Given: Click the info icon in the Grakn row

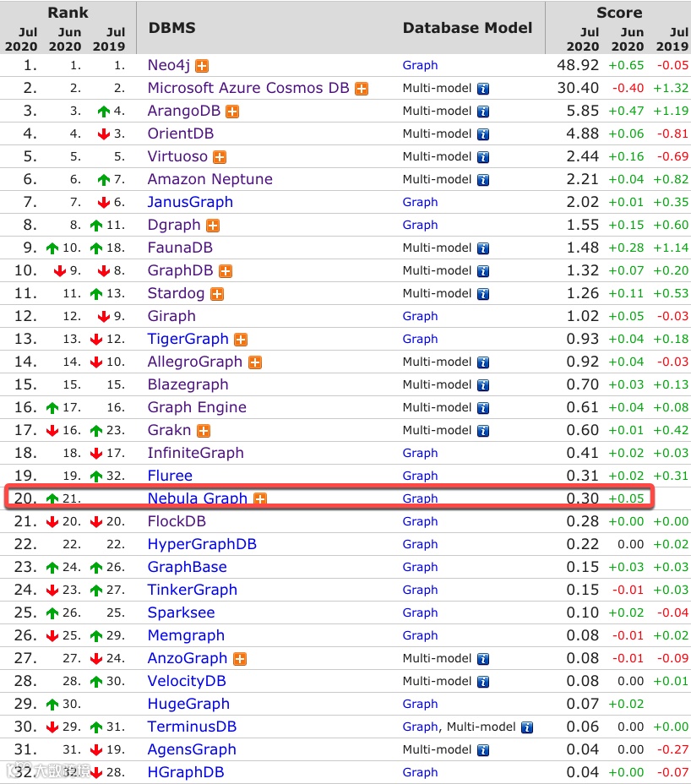Looking at the screenshot, I should (x=483, y=431).
